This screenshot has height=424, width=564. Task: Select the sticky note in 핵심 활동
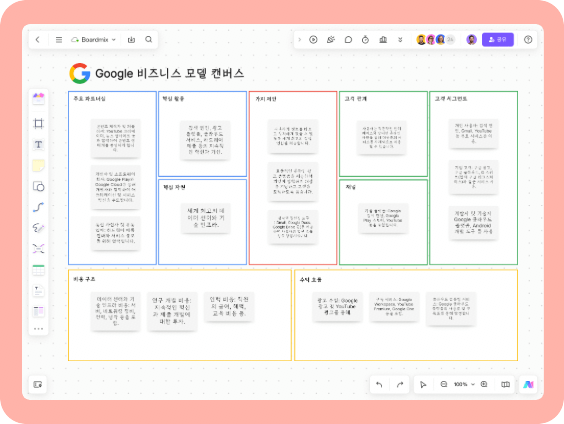[x=205, y=140]
